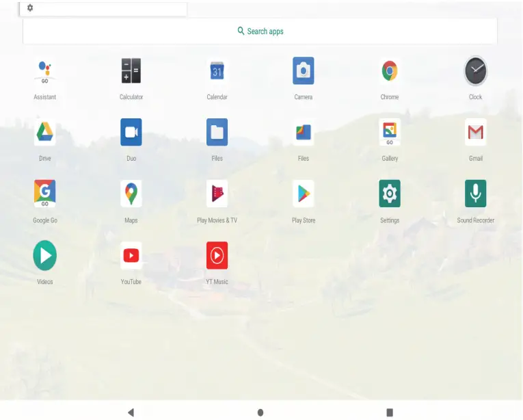Open the Videos app
This screenshot has height=420, width=523.
(x=44, y=255)
